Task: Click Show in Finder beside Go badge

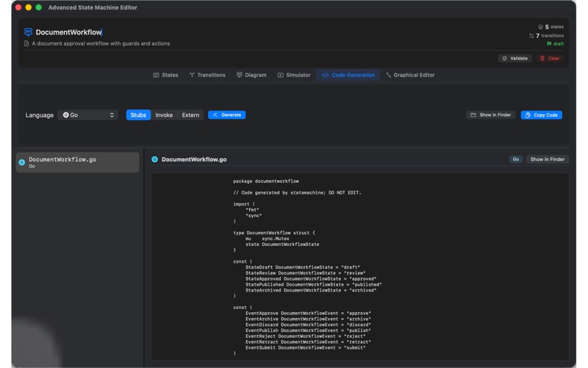Action: pyautogui.click(x=548, y=159)
